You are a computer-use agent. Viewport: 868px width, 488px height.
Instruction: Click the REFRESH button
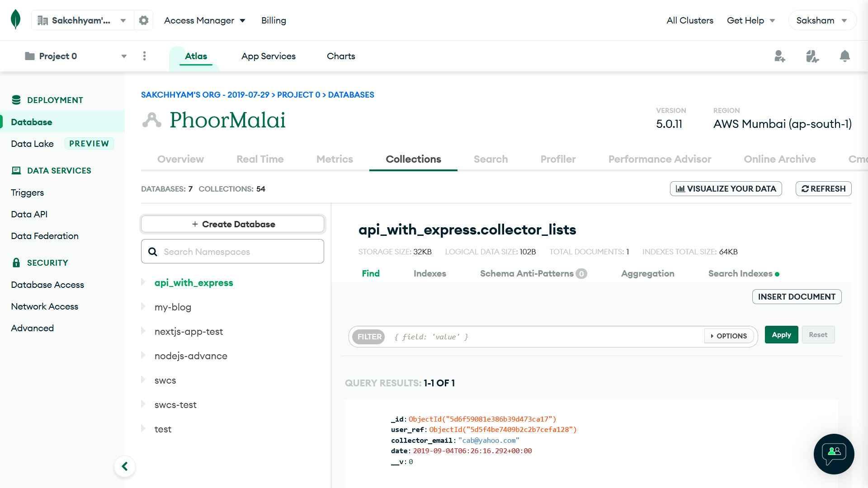[823, 188]
